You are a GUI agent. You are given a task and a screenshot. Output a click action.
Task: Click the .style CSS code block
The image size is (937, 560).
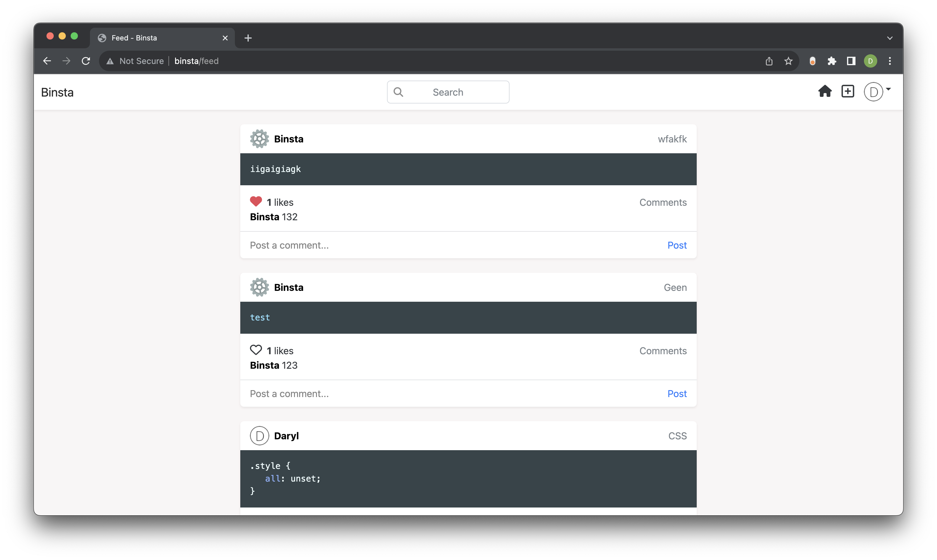coord(468,479)
